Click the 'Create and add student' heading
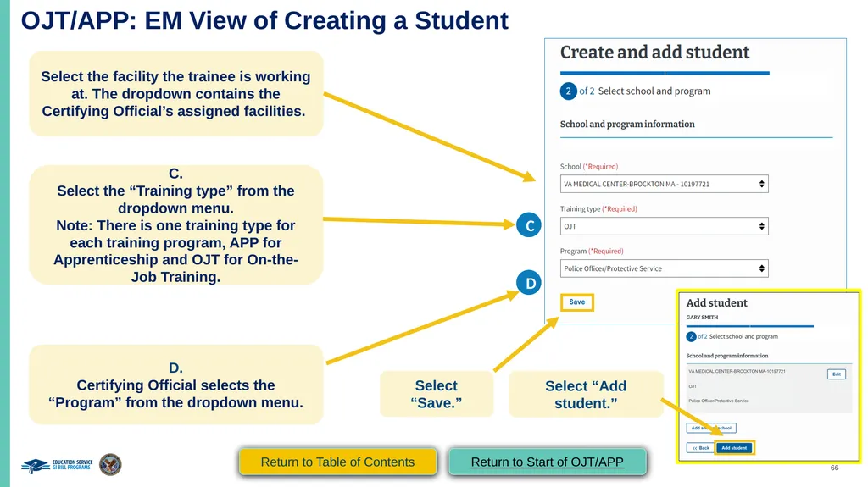The image size is (868, 487). (654, 52)
